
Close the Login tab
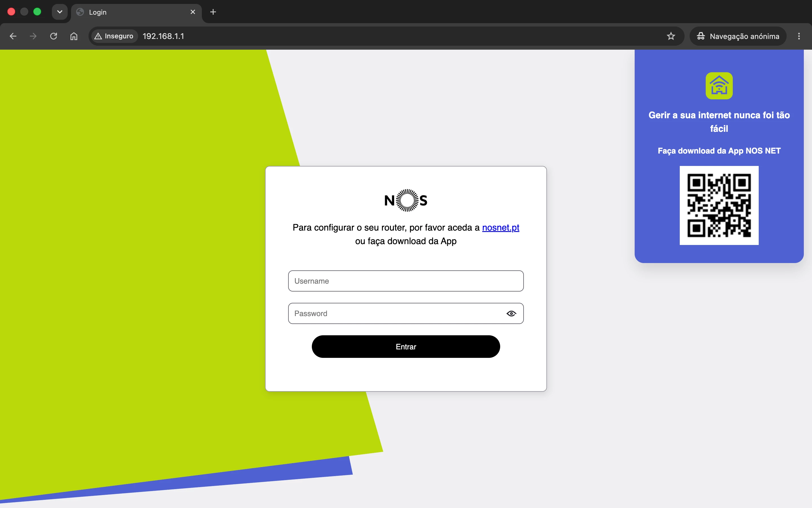tap(193, 12)
